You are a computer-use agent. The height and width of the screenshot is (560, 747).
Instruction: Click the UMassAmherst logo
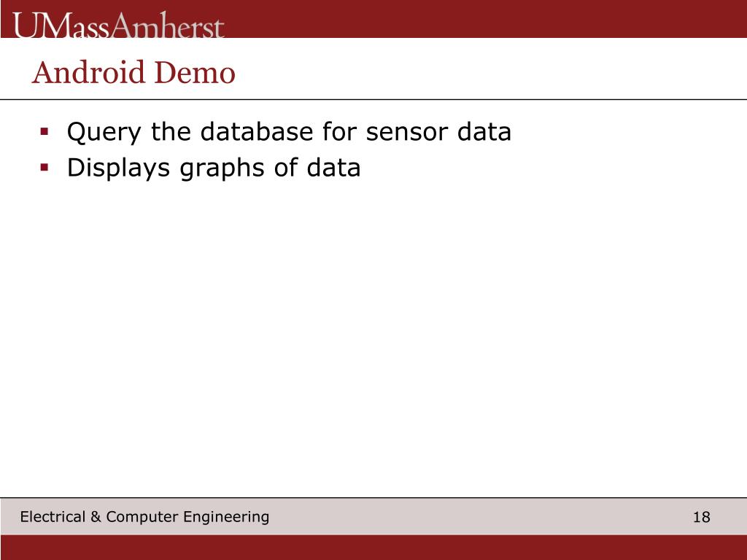[x=118, y=26]
